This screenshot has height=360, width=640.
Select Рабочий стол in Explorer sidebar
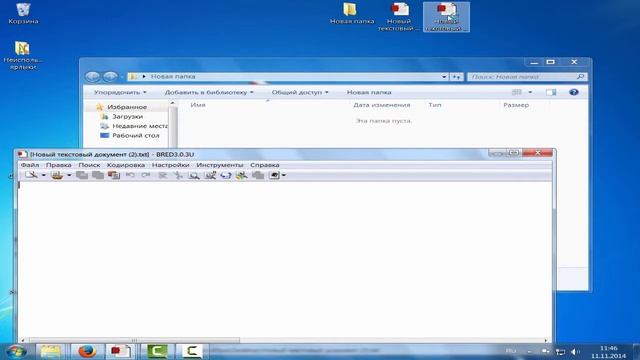pyautogui.click(x=130, y=136)
